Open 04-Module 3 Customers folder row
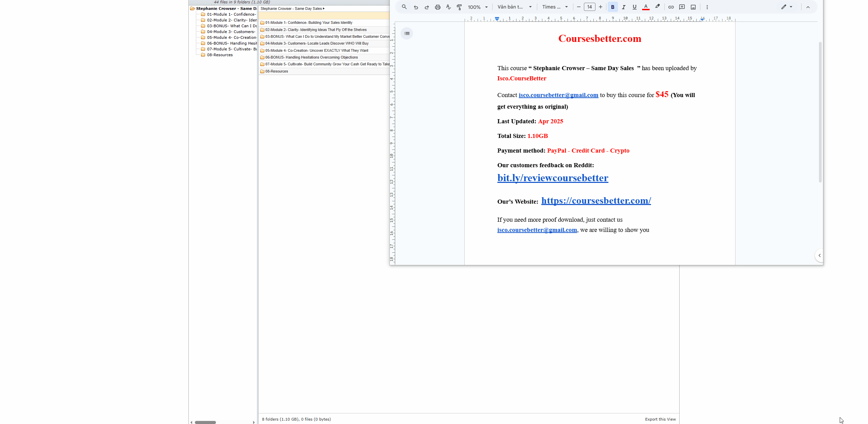This screenshot has height=424, width=868. 316,43
